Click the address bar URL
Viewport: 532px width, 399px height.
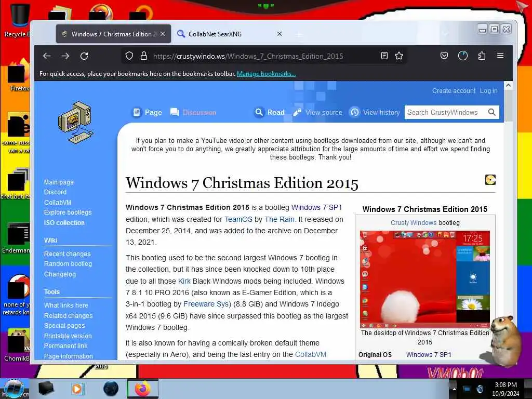pyautogui.click(x=248, y=56)
